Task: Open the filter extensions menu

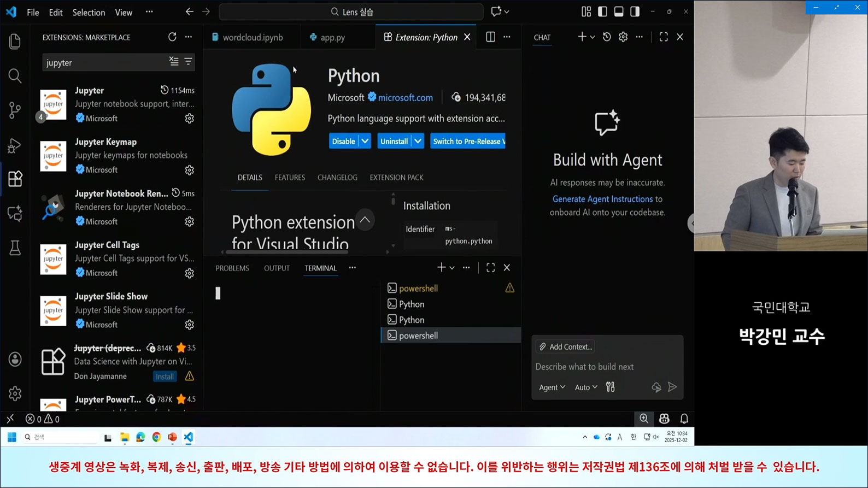Action: point(188,62)
